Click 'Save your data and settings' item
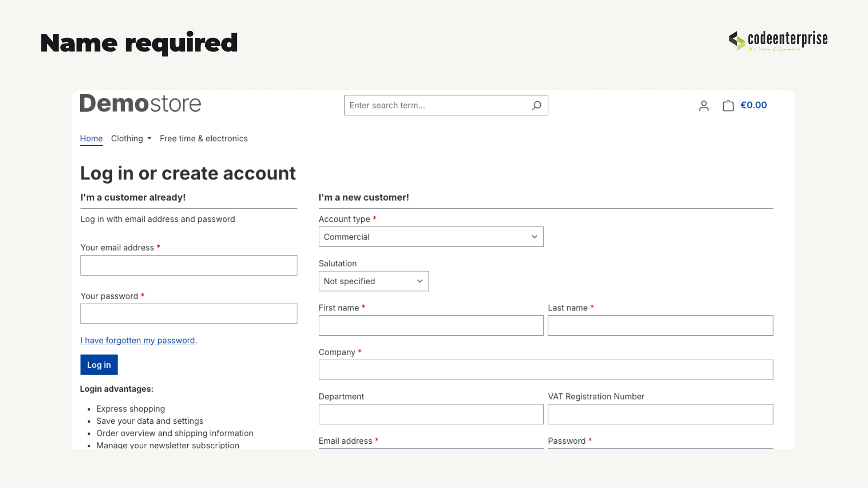This screenshot has width=868, height=488. click(x=150, y=421)
